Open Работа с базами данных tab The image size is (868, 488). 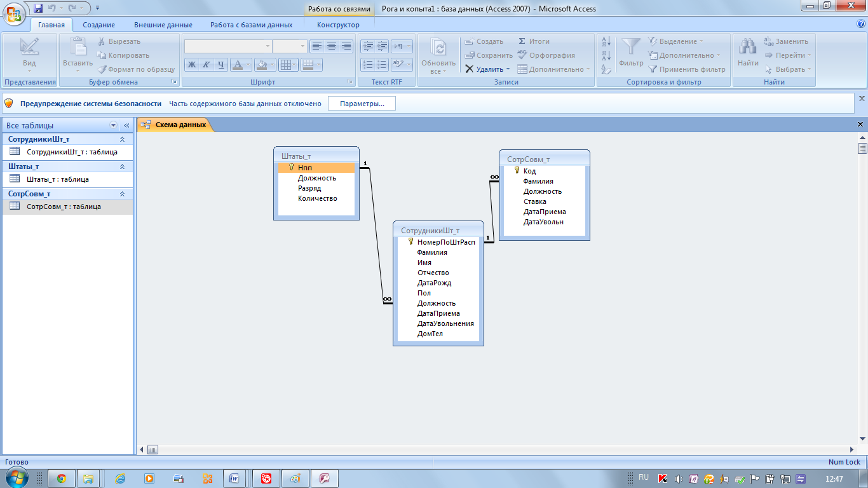click(x=252, y=25)
